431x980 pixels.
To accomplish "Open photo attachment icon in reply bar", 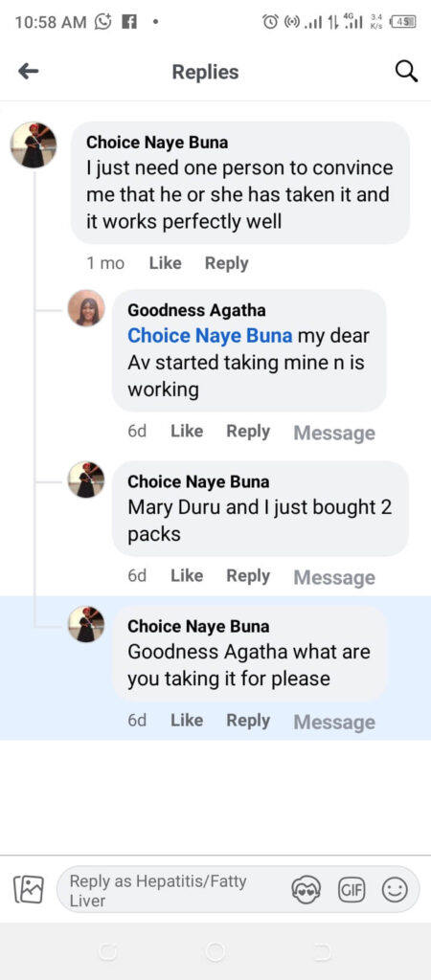I will [28, 889].
